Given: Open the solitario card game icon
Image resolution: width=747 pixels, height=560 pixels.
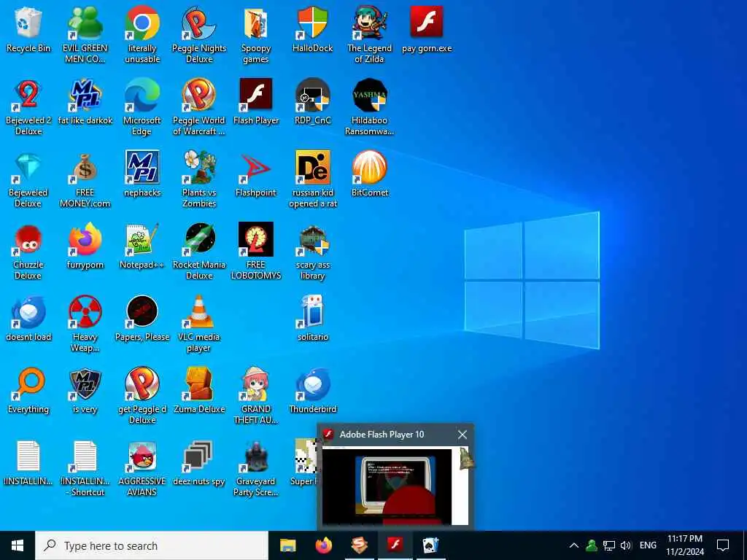Looking at the screenshot, I should pos(312,319).
